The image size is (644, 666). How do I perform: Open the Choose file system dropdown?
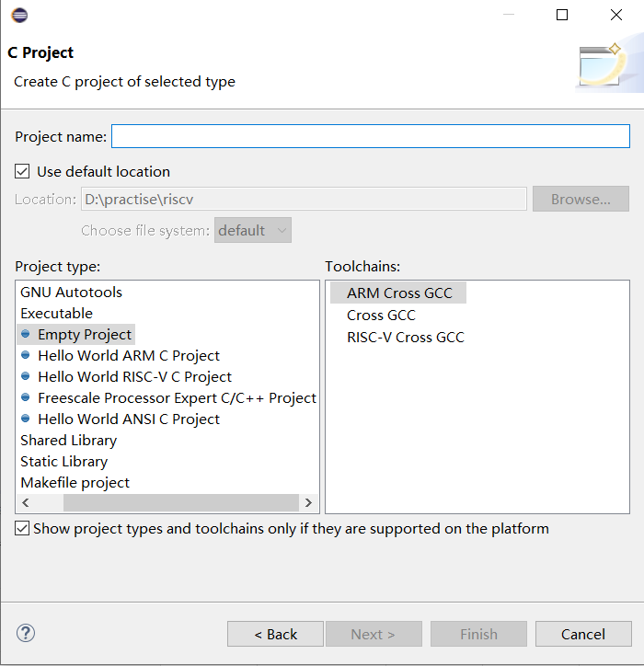click(x=253, y=230)
